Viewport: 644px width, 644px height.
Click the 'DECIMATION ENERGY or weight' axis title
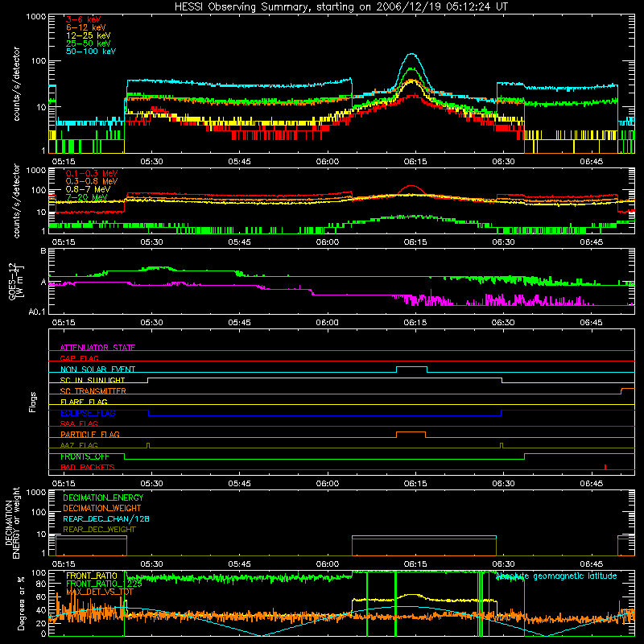(12, 522)
